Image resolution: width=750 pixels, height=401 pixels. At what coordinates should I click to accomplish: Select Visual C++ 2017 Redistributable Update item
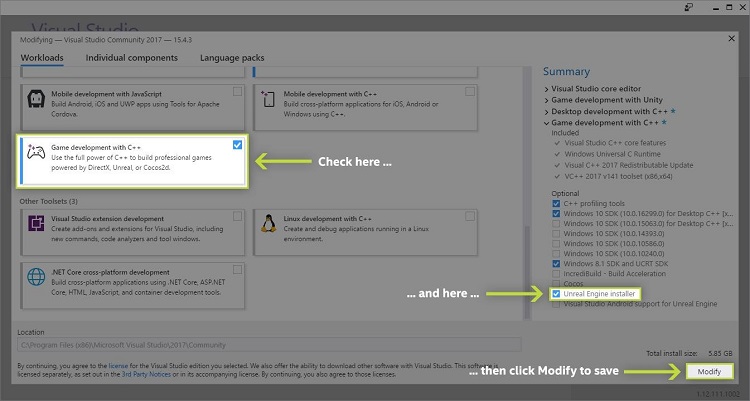(629, 165)
